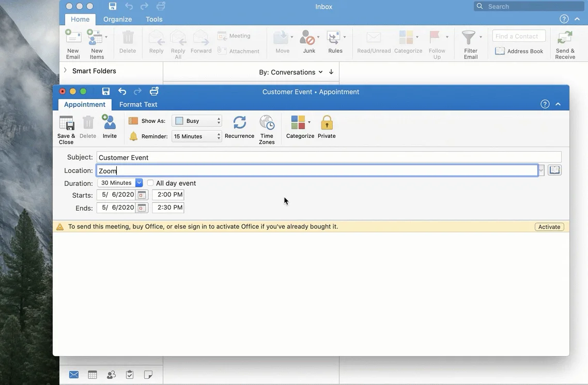This screenshot has width=588, height=385.
Task: Expand the Location field suggestions dropdown
Action: (x=541, y=170)
